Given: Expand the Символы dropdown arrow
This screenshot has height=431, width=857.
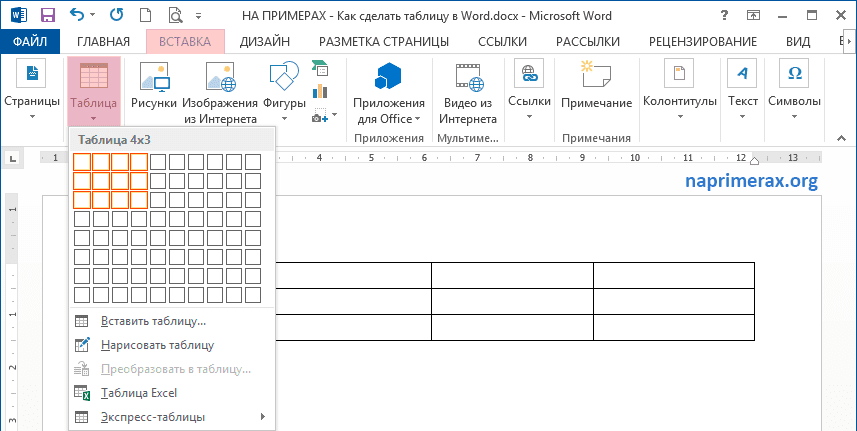Looking at the screenshot, I should click(x=794, y=116).
